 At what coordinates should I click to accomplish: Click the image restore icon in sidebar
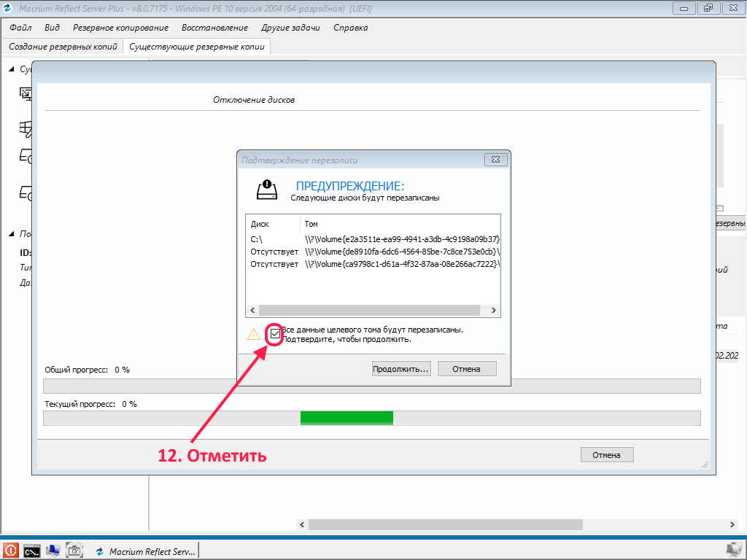(x=26, y=94)
